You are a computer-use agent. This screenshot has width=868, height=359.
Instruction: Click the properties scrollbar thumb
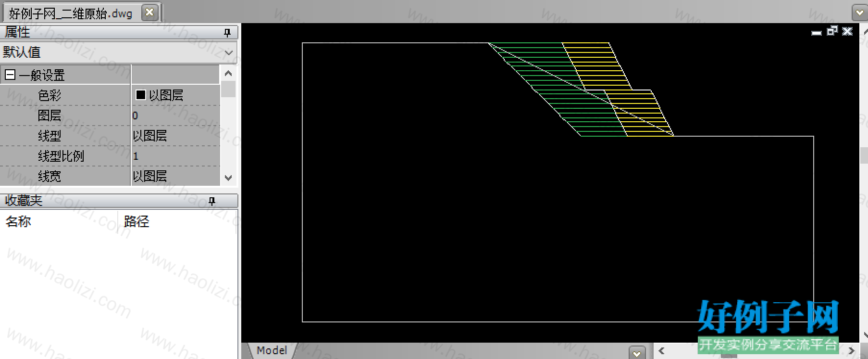tap(228, 90)
